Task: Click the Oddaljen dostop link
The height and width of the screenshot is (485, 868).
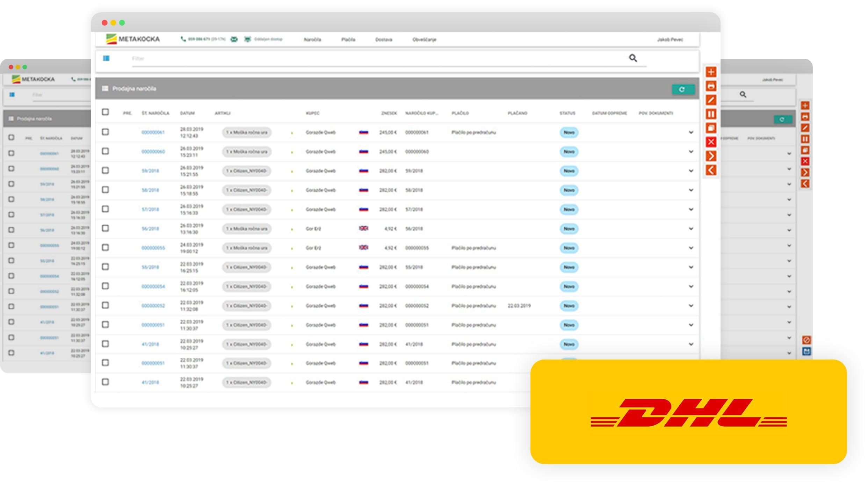Action: click(x=268, y=39)
